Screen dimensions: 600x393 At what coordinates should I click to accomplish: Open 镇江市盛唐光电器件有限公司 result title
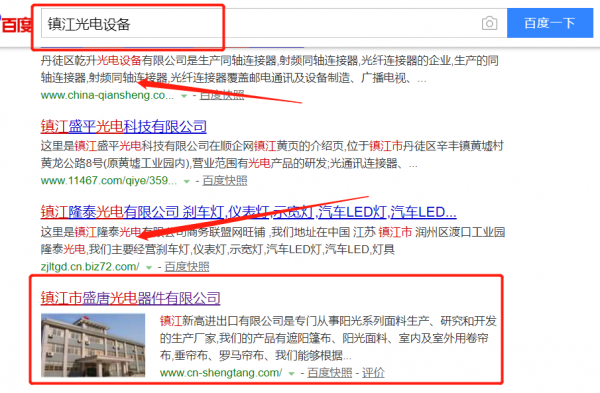(130, 298)
